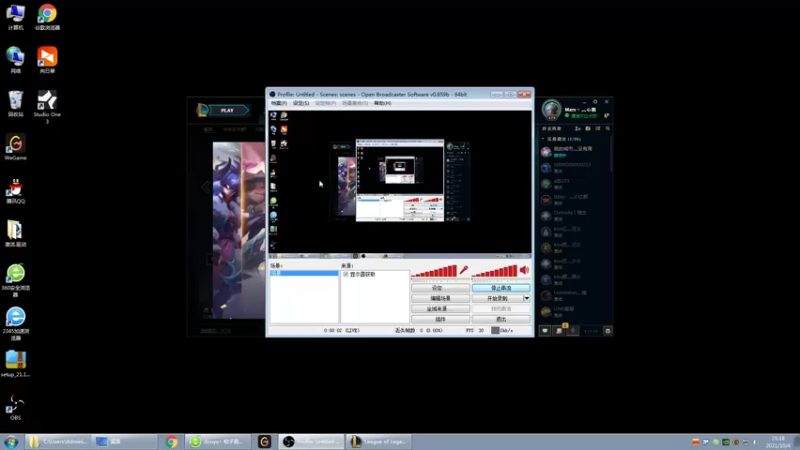Open the Studio One 3 desktop shortcut
The height and width of the screenshot is (450, 800).
(x=47, y=107)
